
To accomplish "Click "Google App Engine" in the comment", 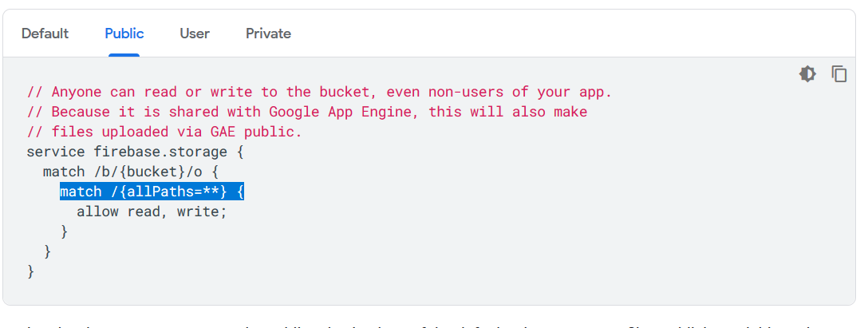I will click(x=336, y=112).
